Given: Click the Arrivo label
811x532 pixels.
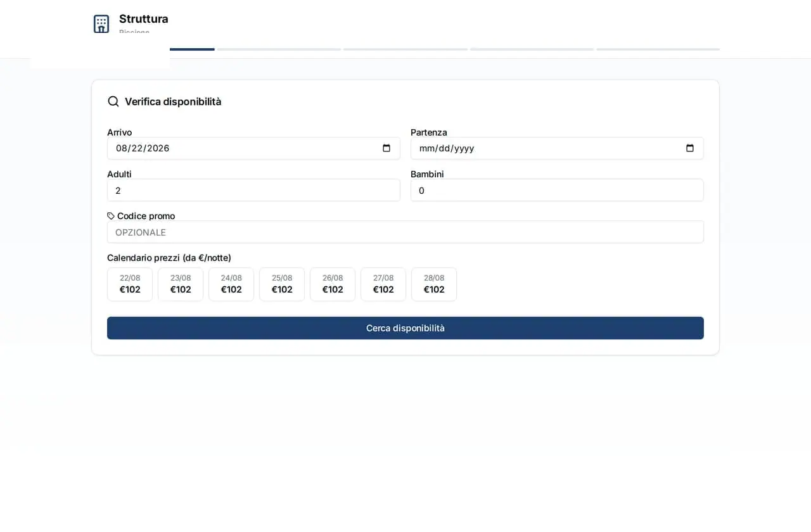Looking at the screenshot, I should [120, 132].
